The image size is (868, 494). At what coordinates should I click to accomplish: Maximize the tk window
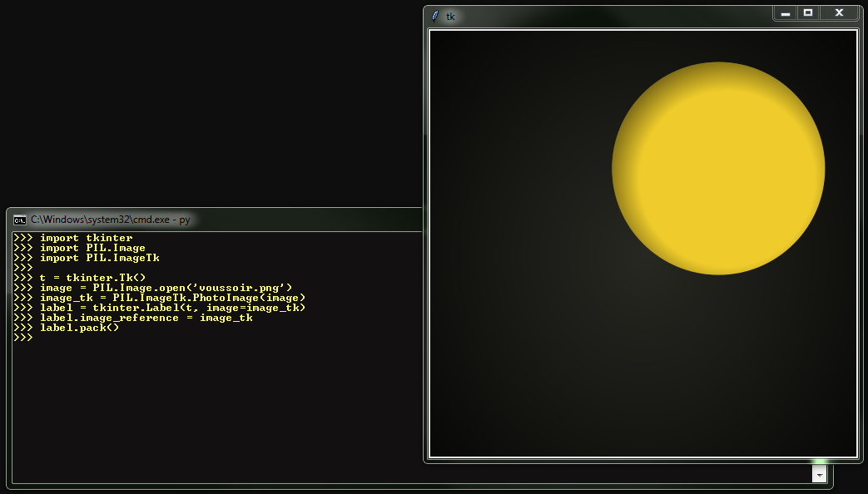pyautogui.click(x=807, y=13)
